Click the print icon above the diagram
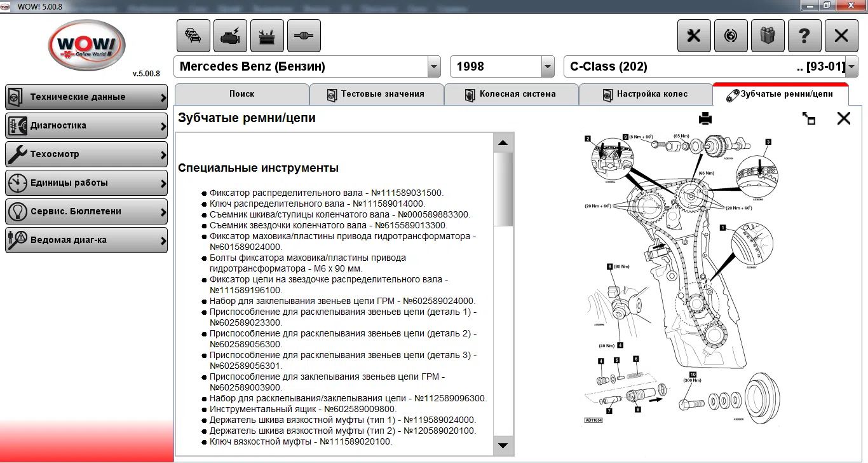Image resolution: width=868 pixels, height=463 pixels. [705, 118]
